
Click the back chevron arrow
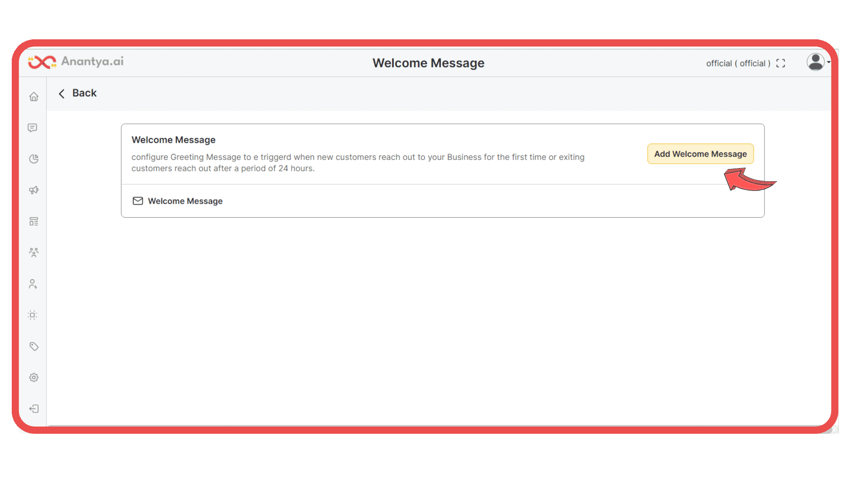(62, 94)
